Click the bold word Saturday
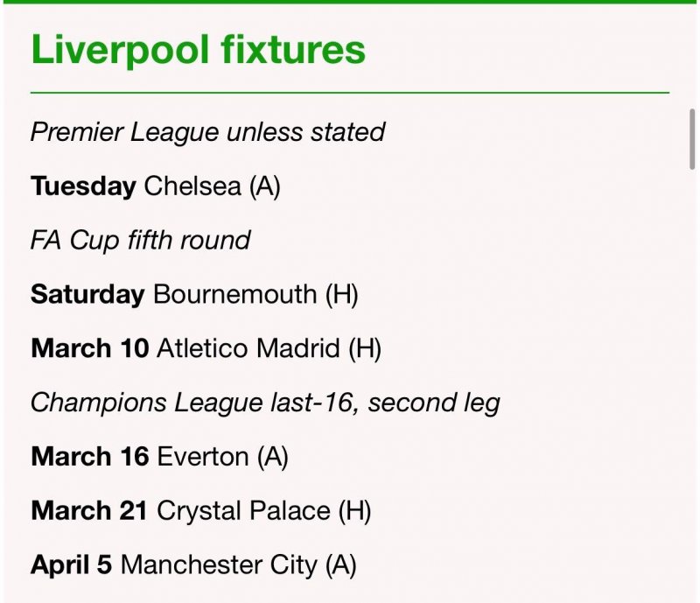 click(x=87, y=295)
